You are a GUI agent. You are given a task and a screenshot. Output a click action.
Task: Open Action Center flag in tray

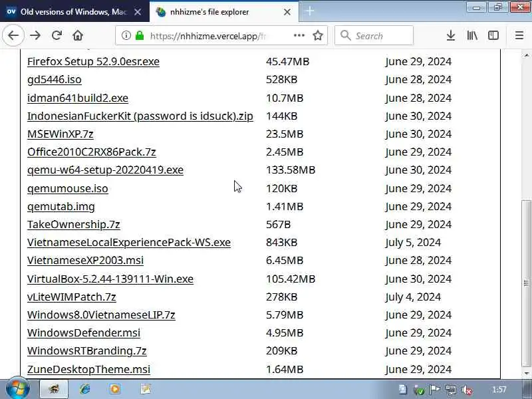coord(435,390)
